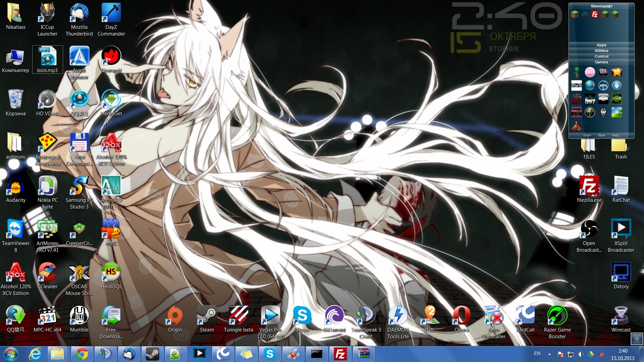Launch the 2ГИС desktop shortcut
Viewport: 644px width, 362px height.
430,319
